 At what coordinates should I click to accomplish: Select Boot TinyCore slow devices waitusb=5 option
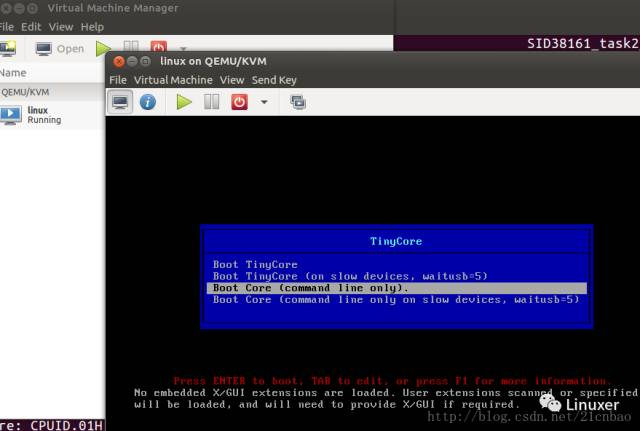point(350,276)
